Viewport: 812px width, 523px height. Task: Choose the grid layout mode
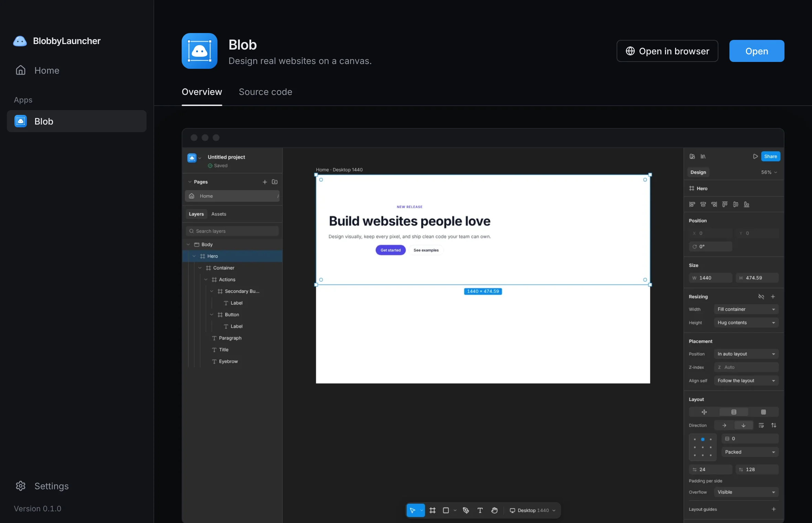tap(763, 412)
